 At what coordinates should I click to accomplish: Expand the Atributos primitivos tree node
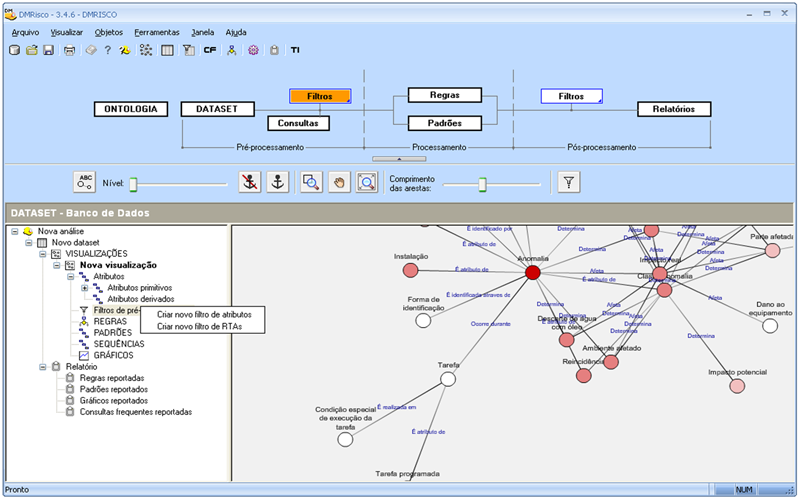click(85, 288)
